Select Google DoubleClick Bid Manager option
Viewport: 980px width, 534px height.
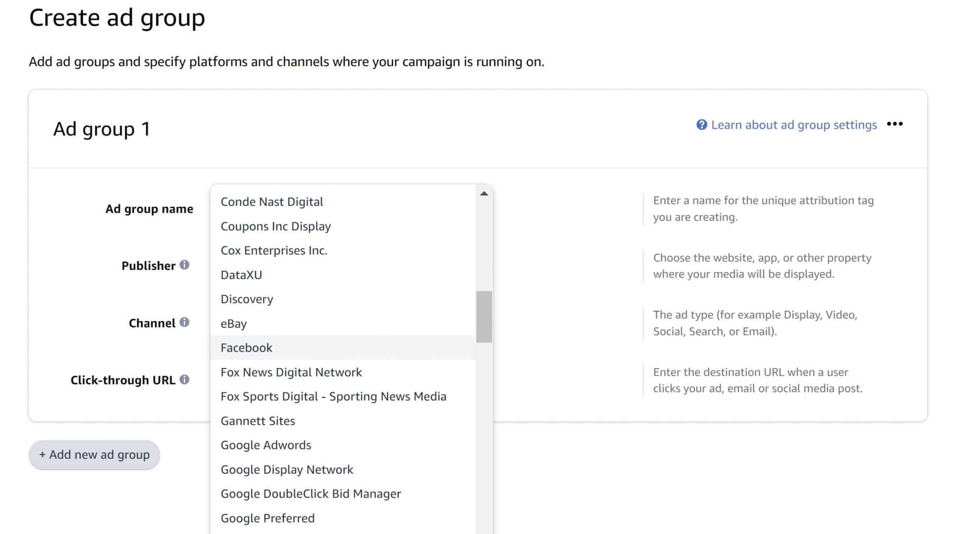point(343,493)
